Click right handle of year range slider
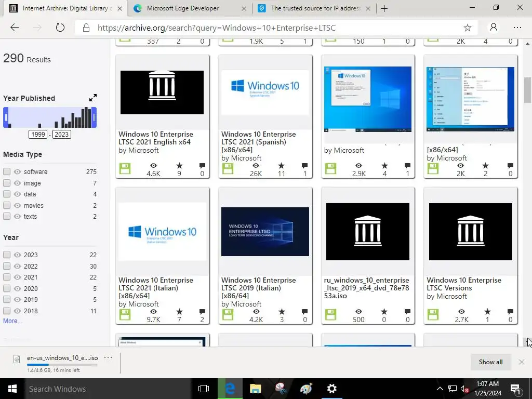This screenshot has height=399, width=532. click(x=94, y=117)
